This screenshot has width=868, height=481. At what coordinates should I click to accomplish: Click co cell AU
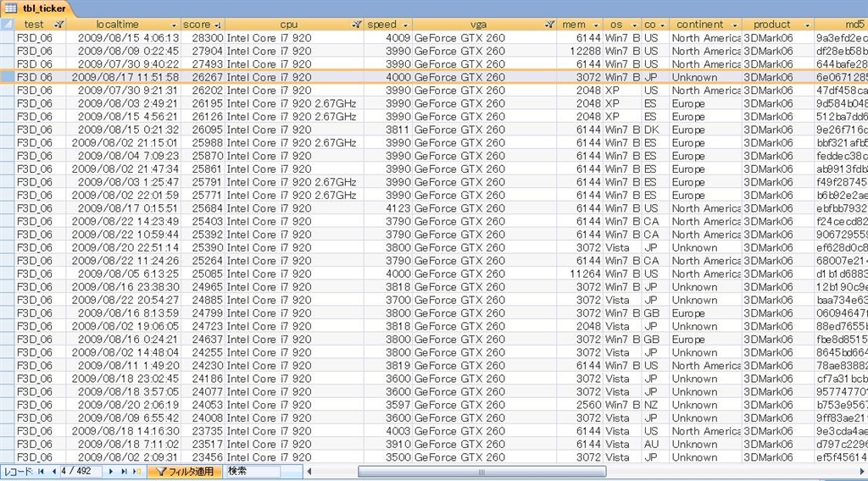(x=655, y=445)
